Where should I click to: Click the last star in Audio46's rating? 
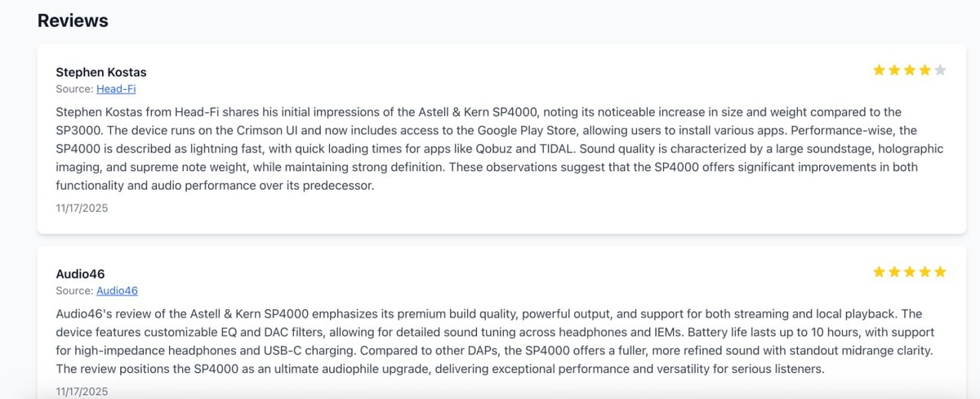pyautogui.click(x=940, y=271)
